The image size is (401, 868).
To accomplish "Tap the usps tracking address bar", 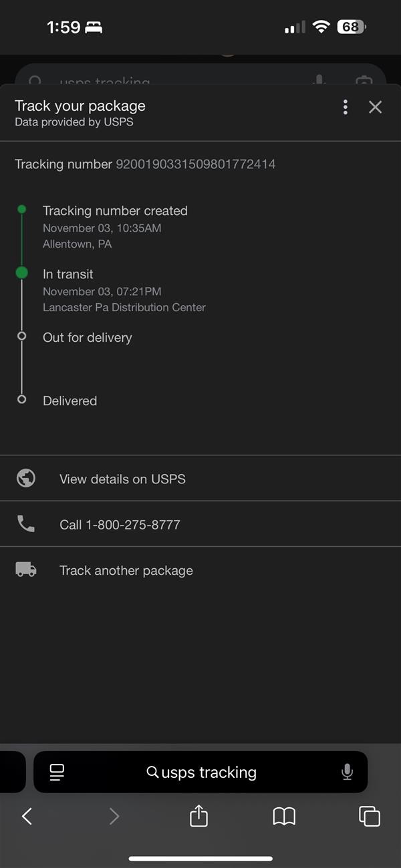I will 200,773.
